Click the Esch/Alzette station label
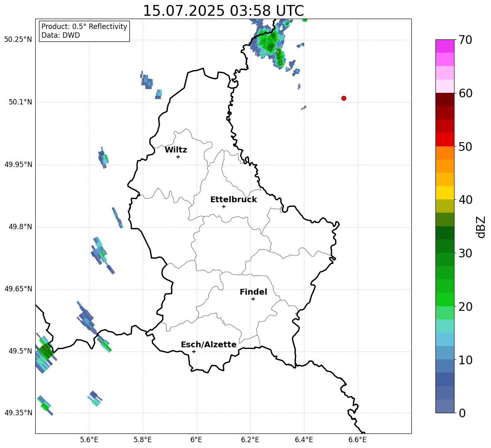 click(x=209, y=344)
